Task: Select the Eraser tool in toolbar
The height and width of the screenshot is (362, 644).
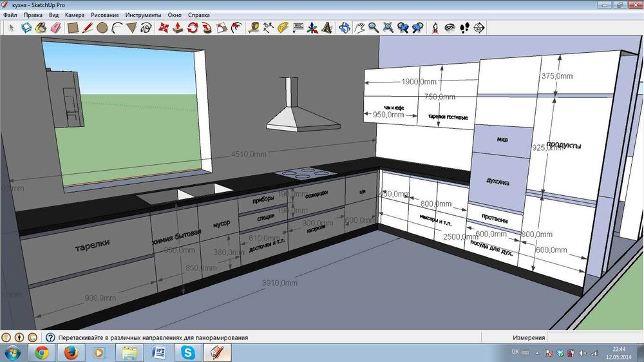Action: 55,28
